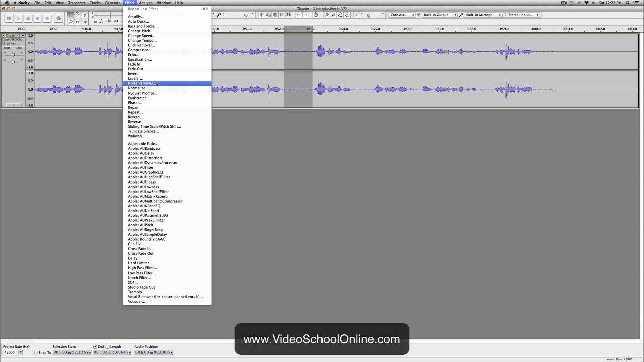Adjust the track gain slider
The image size is (644, 362).
[x=13, y=54]
